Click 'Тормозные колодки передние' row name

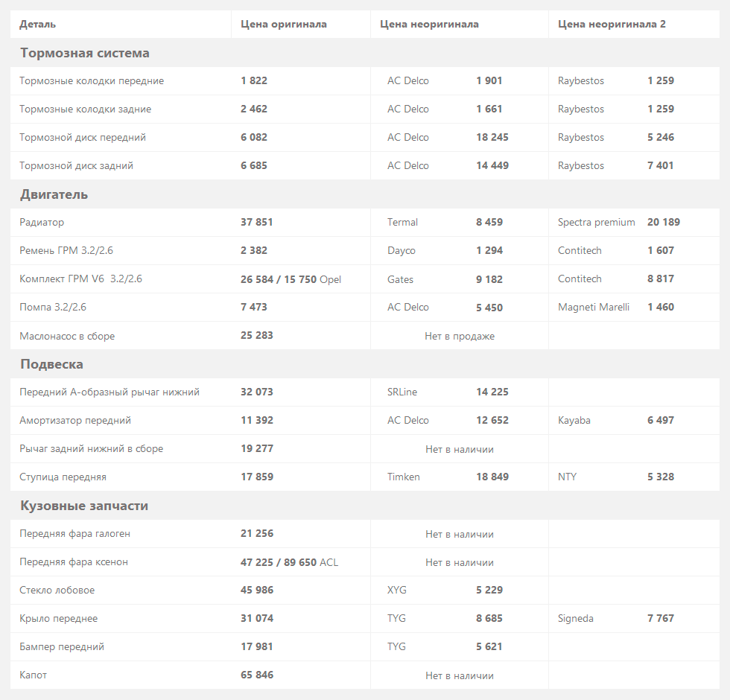click(92, 81)
